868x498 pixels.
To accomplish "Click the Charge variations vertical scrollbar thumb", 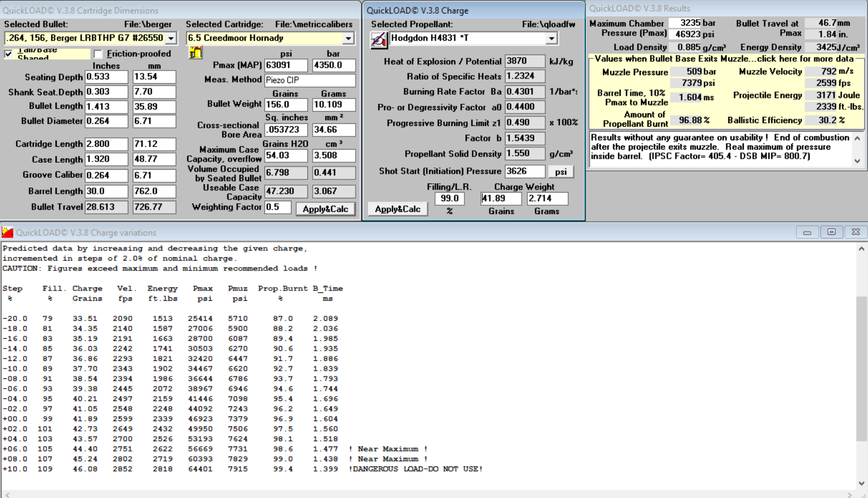I will click(x=862, y=368).
